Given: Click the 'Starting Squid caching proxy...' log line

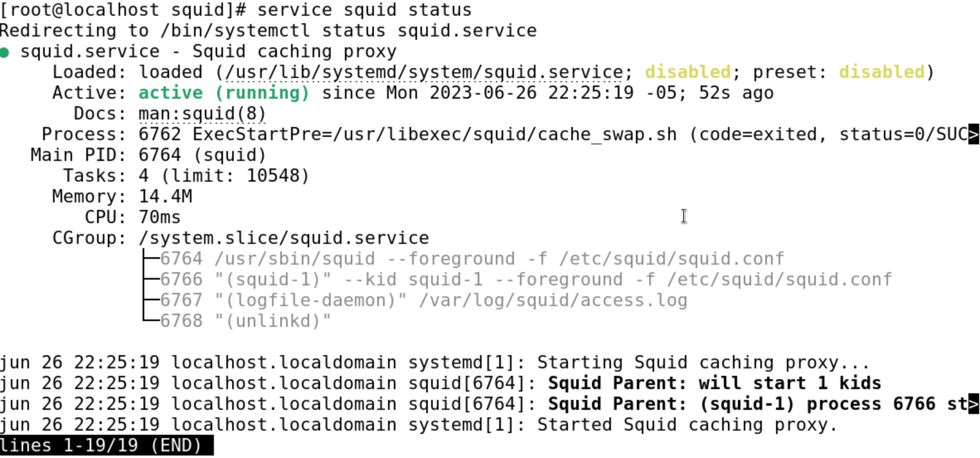Looking at the screenshot, I should click(x=703, y=363).
